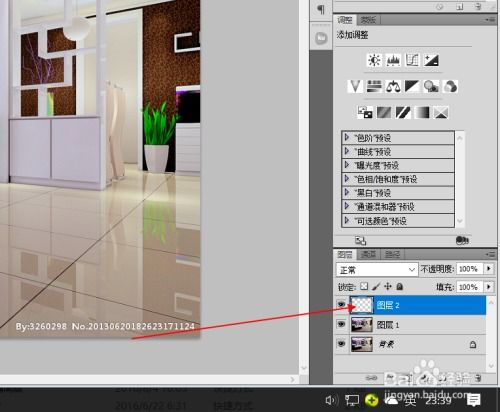
Task: Open the Paragraph panel icon in the dock
Action: [321, 9]
